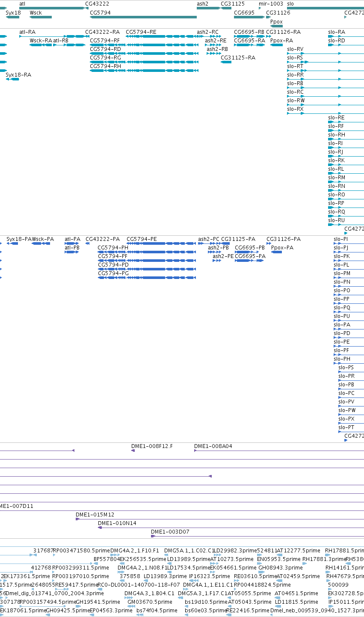Select transcript ash2-RB
The width and height of the screenshot is (364, 617).
217,49
